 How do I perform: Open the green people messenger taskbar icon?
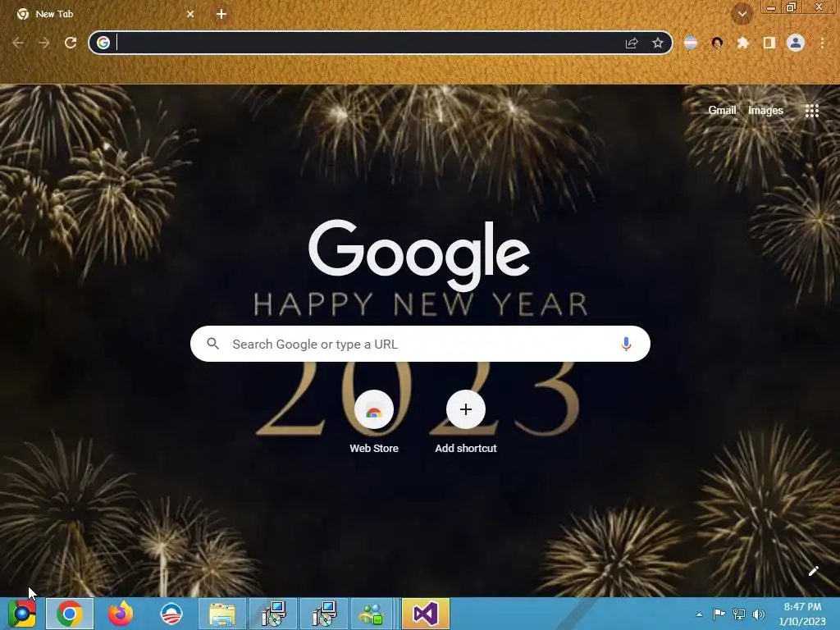[373, 614]
